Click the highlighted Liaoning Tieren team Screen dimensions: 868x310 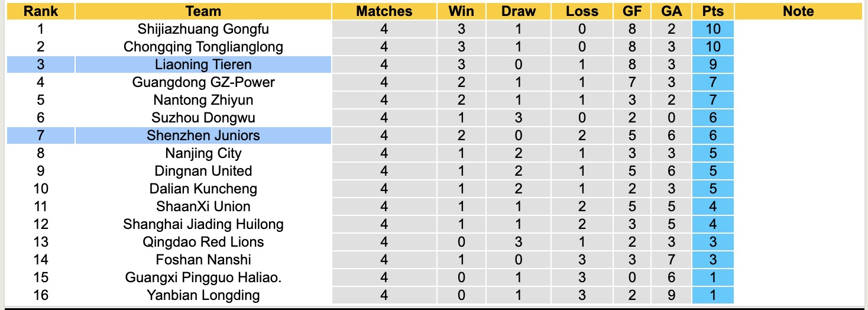(x=203, y=64)
